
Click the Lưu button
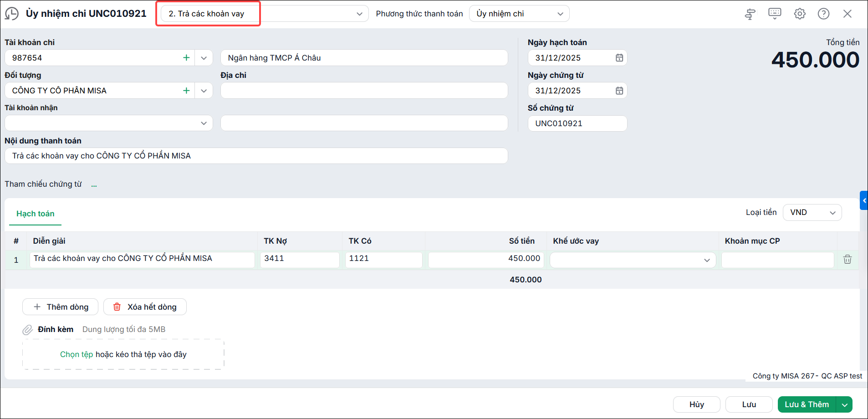(749, 404)
